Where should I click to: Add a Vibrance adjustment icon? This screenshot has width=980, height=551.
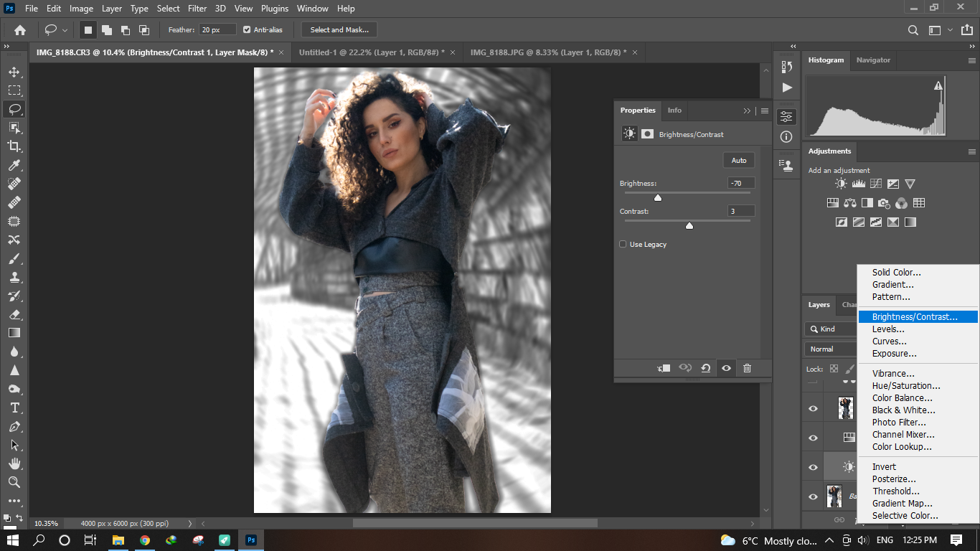[910, 184]
